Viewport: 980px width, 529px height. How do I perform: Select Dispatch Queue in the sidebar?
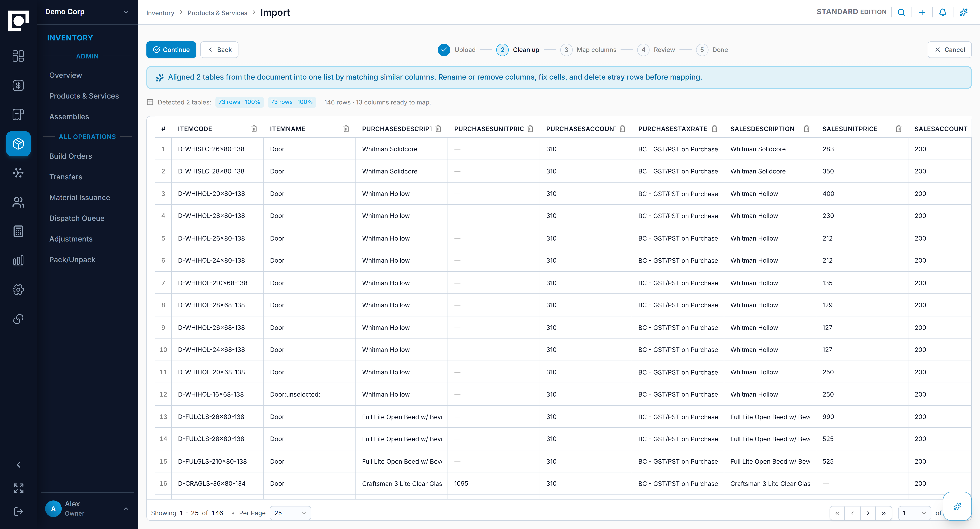77,218
